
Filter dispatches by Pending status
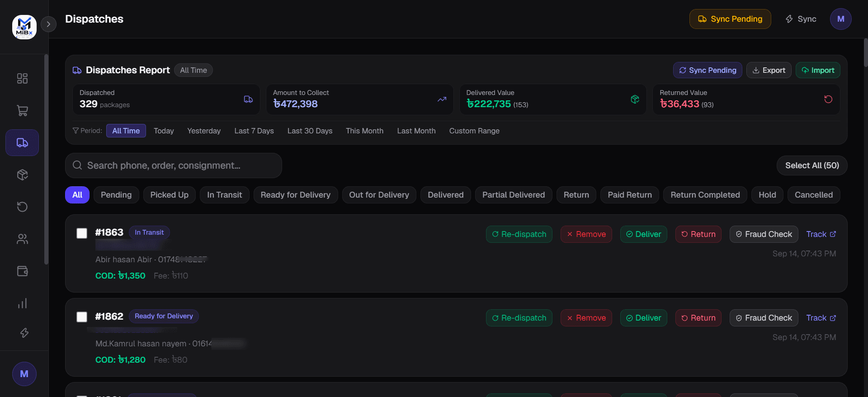coord(116,195)
